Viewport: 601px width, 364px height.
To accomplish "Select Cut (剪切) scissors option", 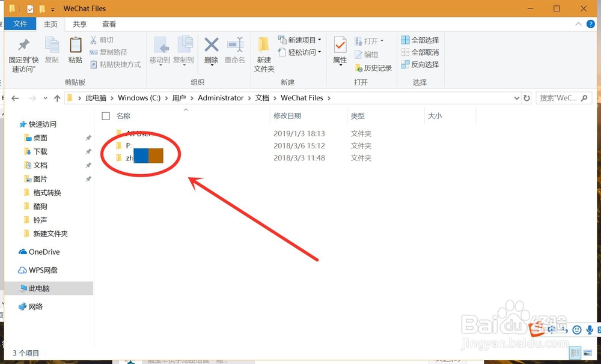I will coord(102,40).
